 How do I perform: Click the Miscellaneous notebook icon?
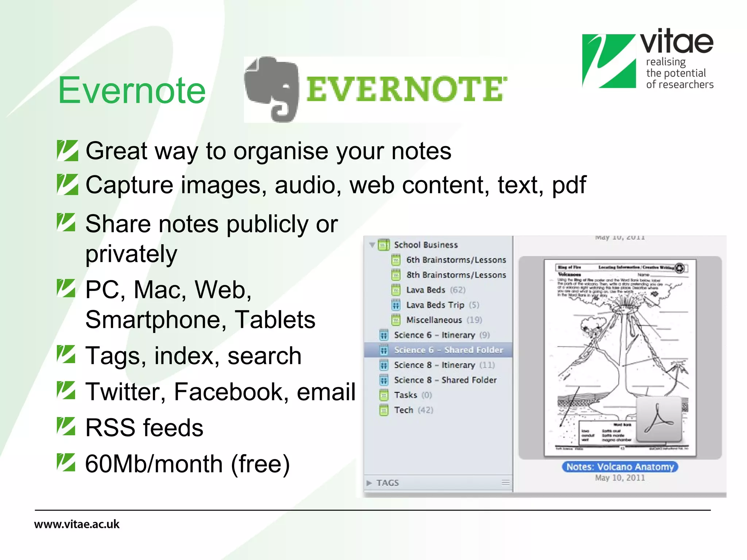pyautogui.click(x=396, y=320)
